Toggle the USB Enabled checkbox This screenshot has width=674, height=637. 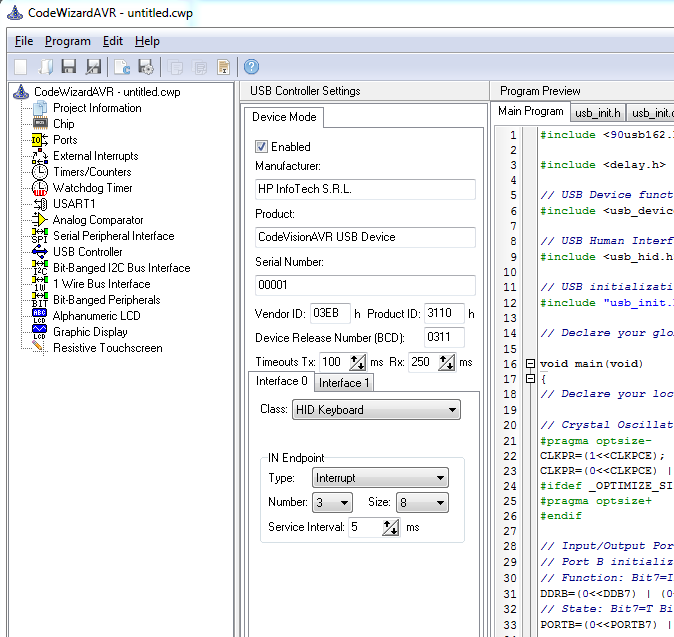point(261,147)
